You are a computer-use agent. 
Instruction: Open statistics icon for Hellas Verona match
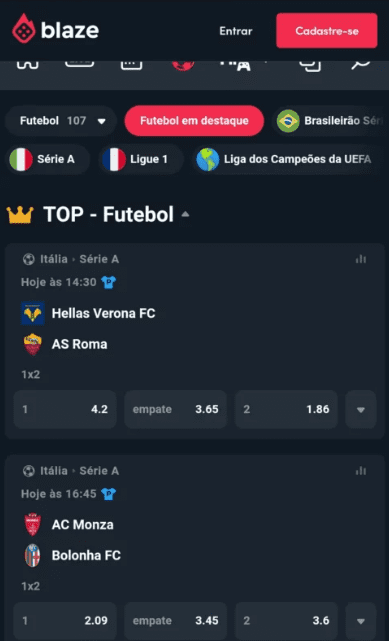click(361, 259)
